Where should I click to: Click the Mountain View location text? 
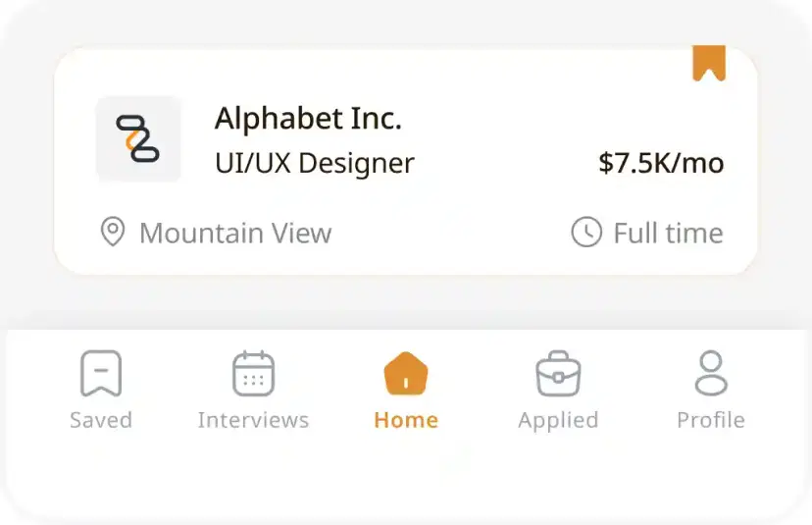point(235,234)
